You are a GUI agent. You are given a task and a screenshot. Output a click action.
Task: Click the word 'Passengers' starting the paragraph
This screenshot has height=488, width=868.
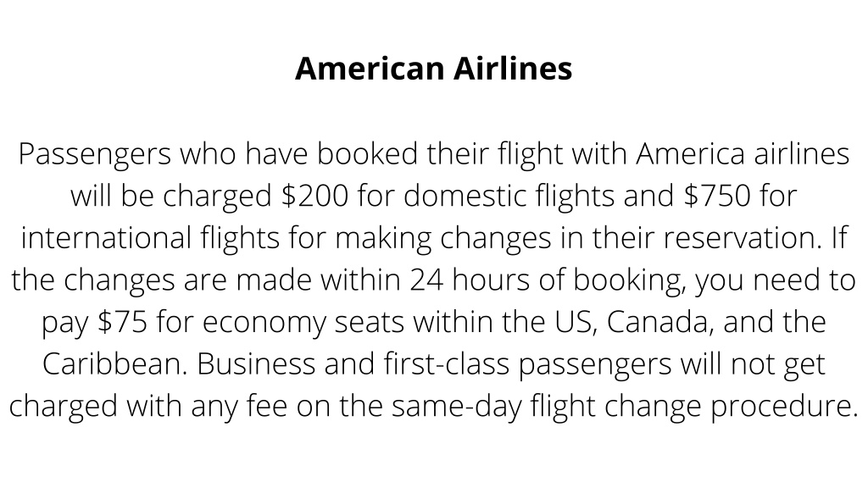tap(95, 154)
